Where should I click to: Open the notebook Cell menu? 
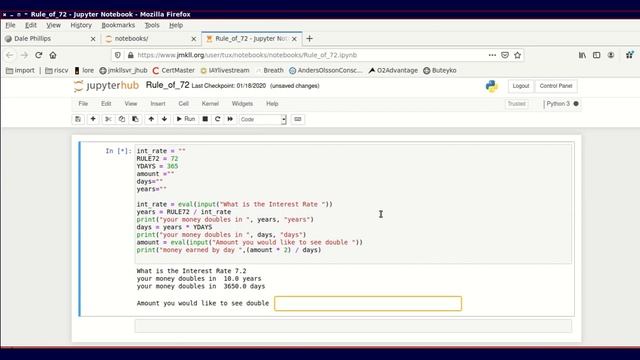coord(183,104)
